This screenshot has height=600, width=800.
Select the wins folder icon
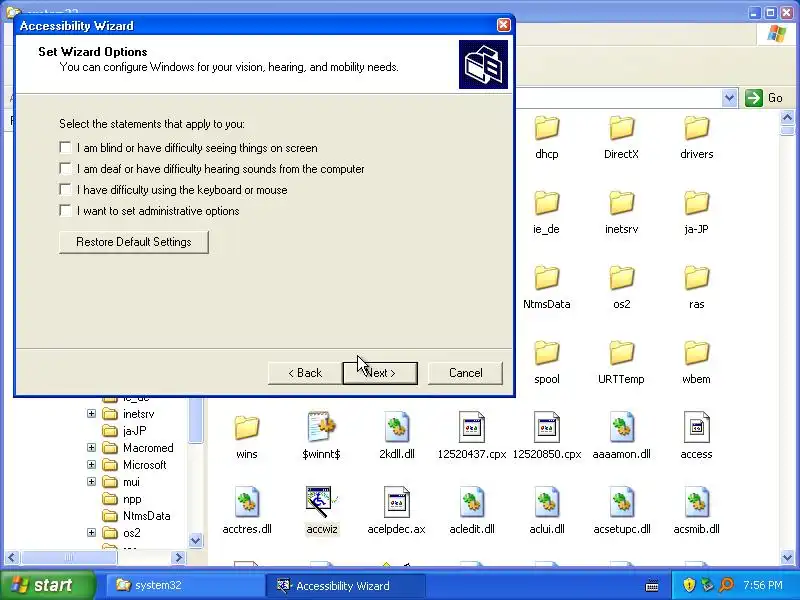(x=247, y=428)
